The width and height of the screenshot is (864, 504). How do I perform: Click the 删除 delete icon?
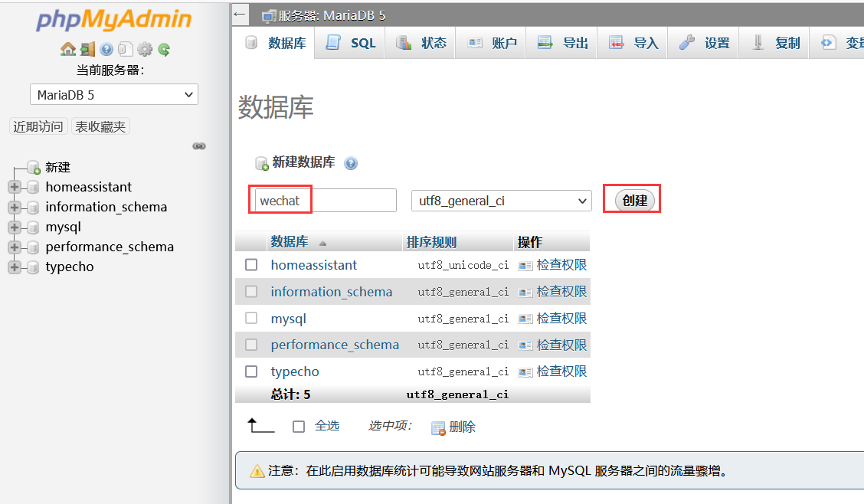coord(438,428)
